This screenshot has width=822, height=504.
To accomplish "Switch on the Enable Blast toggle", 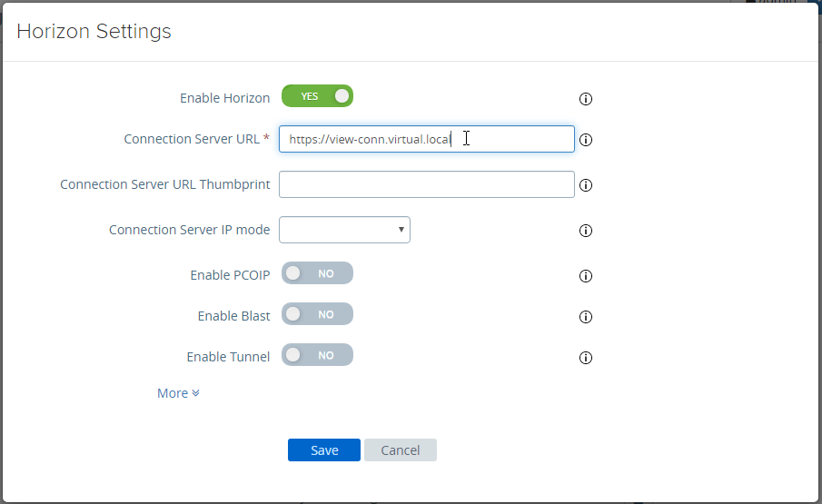I will 317,314.
